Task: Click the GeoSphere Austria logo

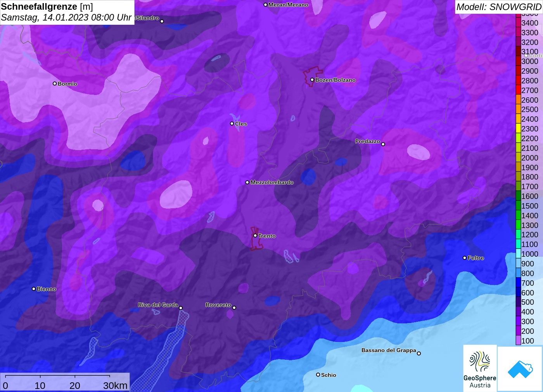Action: click(480, 368)
